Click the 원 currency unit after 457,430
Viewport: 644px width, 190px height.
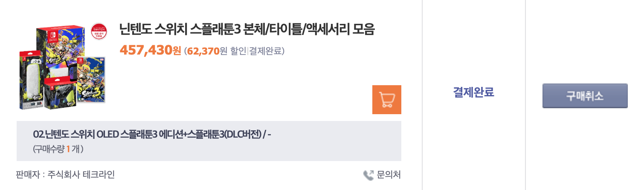tap(177, 52)
